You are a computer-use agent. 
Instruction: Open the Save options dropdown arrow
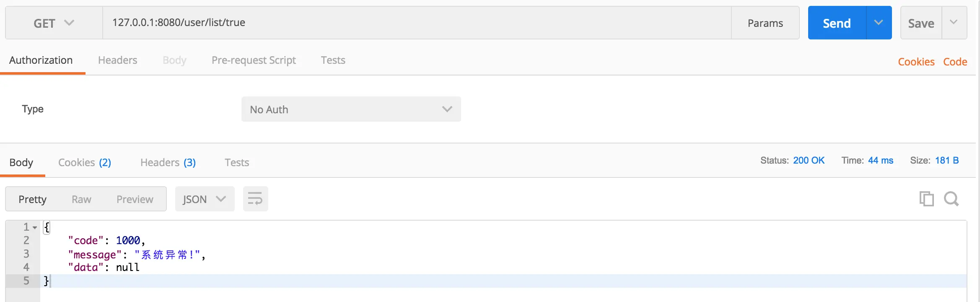[954, 23]
